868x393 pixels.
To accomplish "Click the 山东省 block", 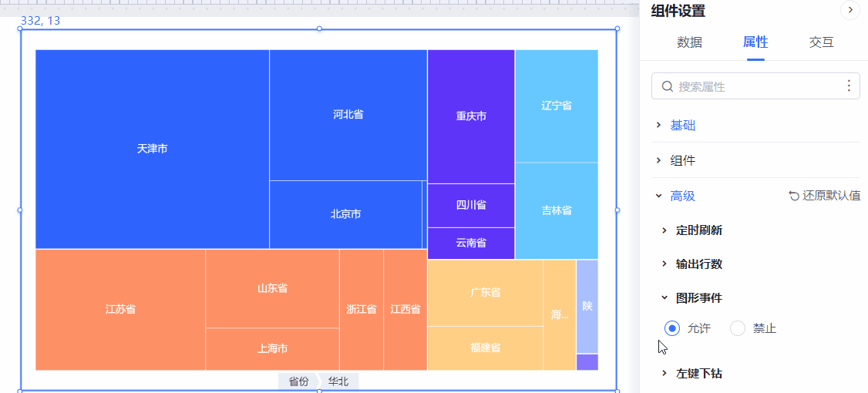I will (x=272, y=288).
